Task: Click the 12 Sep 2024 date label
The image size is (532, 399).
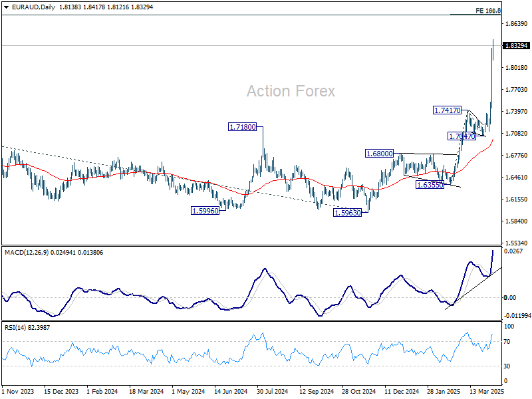Action: click(317, 392)
